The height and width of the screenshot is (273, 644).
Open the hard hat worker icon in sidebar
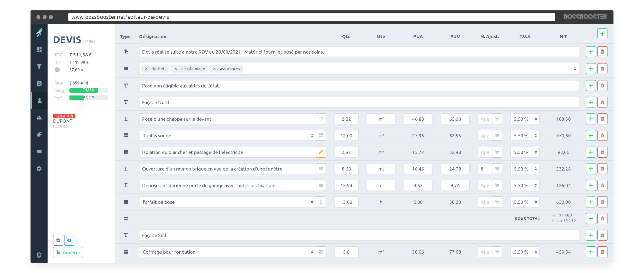click(39, 118)
